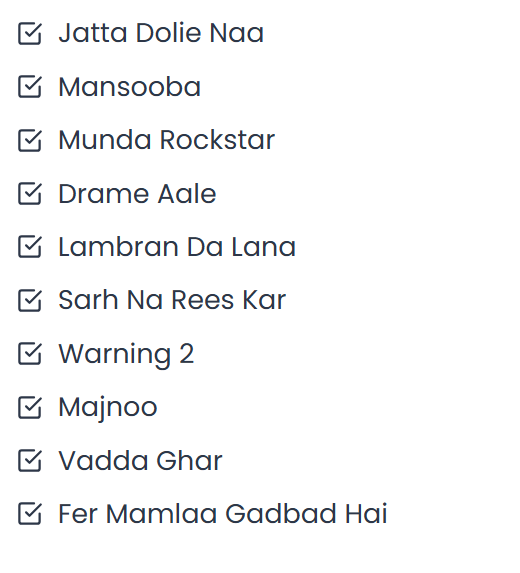520x573 pixels.
Task: Select the Drame Aale list text
Action: tap(137, 194)
